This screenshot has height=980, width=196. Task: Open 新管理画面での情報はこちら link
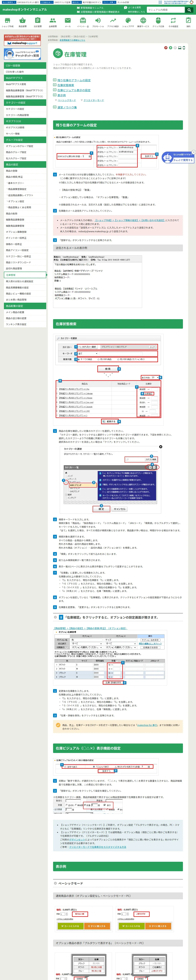pos(72,40)
